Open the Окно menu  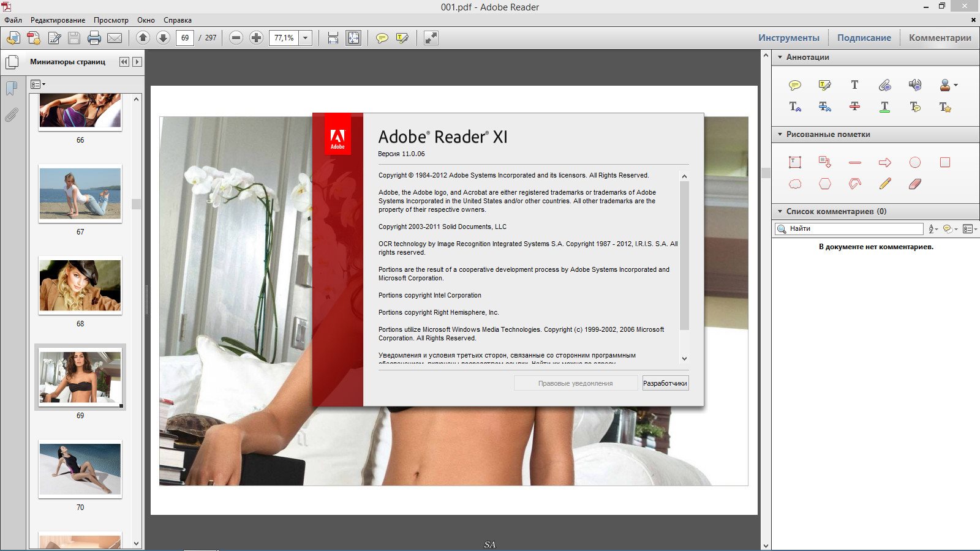point(146,20)
